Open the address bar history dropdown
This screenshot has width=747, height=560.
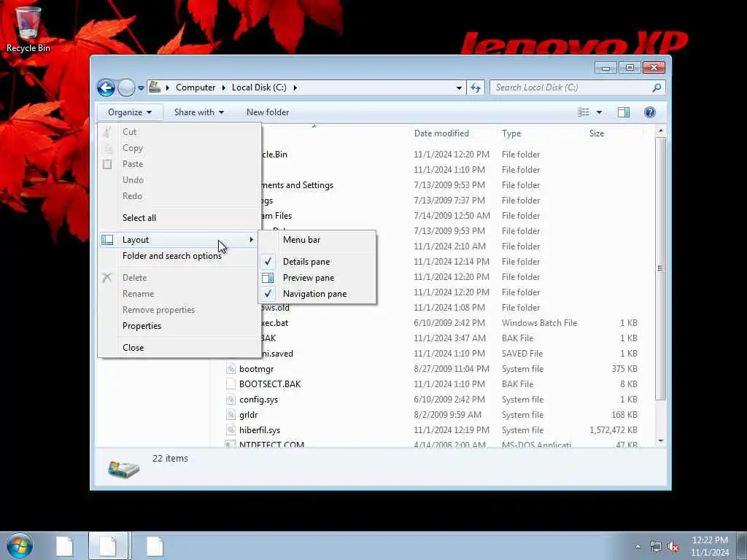pos(459,88)
